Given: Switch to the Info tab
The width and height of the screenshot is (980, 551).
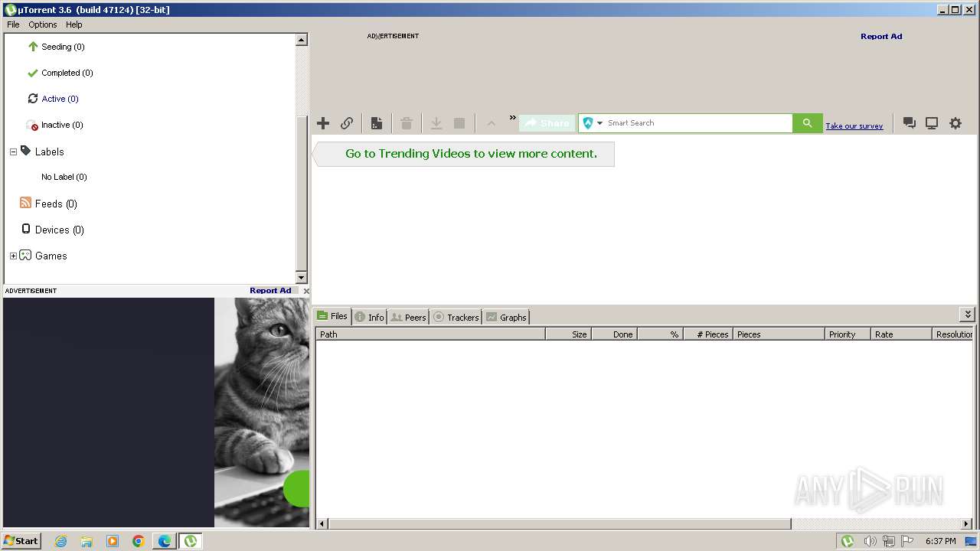Looking at the screenshot, I should point(369,317).
